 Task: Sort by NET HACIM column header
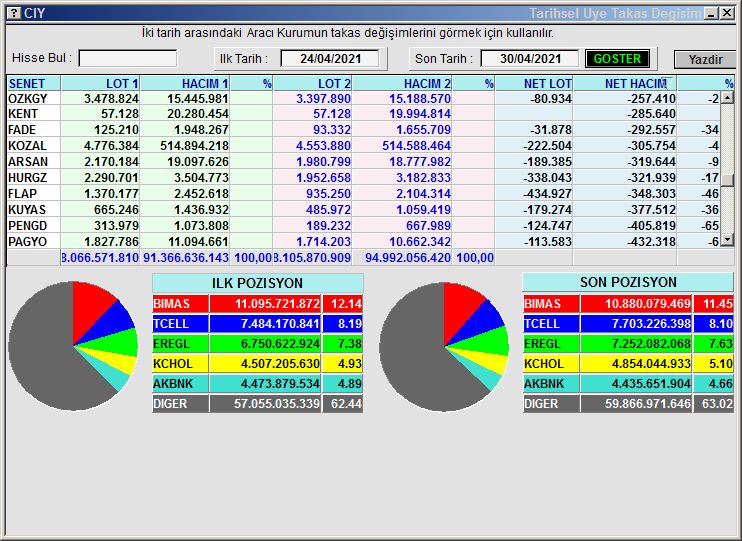(625, 84)
